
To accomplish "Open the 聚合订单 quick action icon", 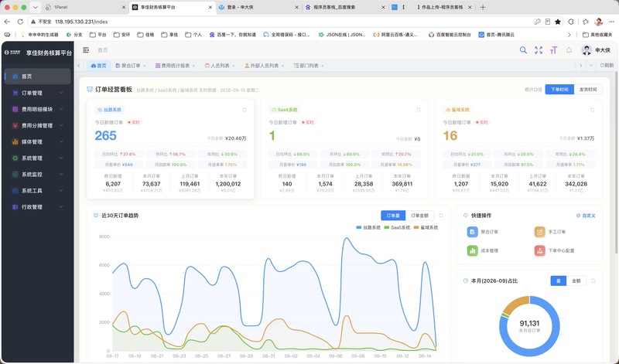I will tap(473, 232).
